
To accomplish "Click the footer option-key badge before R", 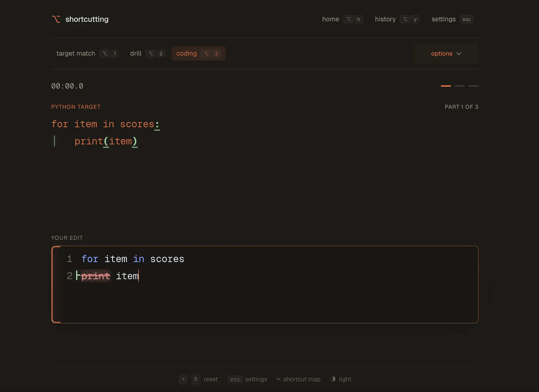I will tap(183, 379).
